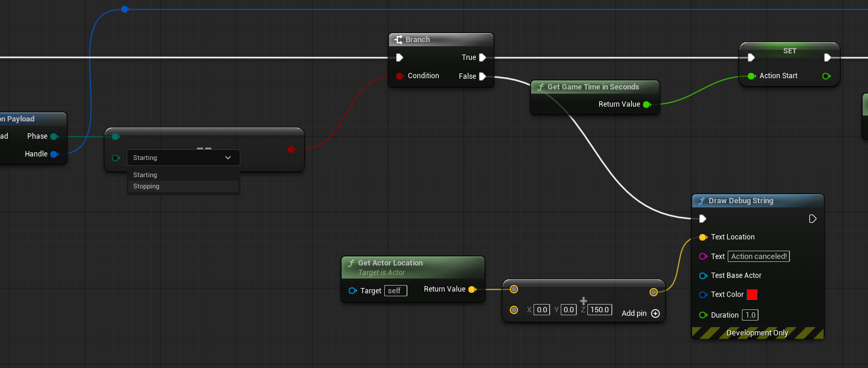Open the red Text Color swatch
This screenshot has height=368, width=868.
tap(752, 295)
